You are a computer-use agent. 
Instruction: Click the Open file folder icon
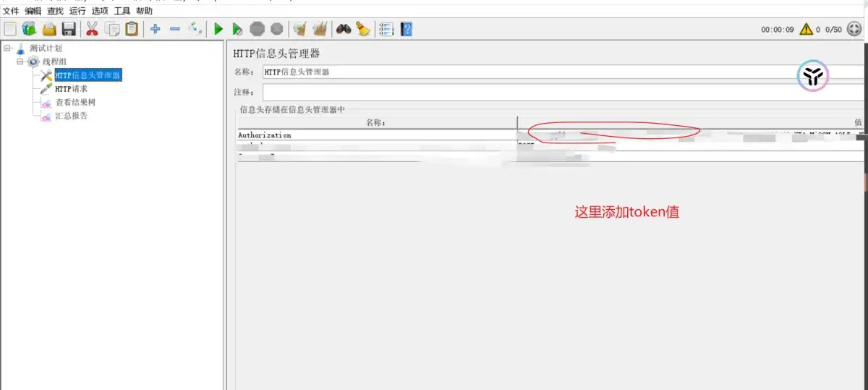click(49, 29)
